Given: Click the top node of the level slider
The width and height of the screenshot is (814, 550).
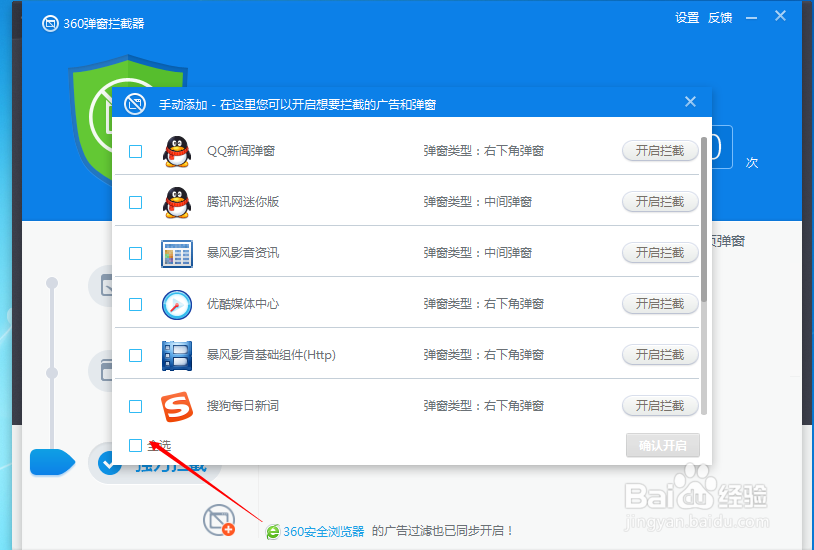Looking at the screenshot, I should 52,283.
